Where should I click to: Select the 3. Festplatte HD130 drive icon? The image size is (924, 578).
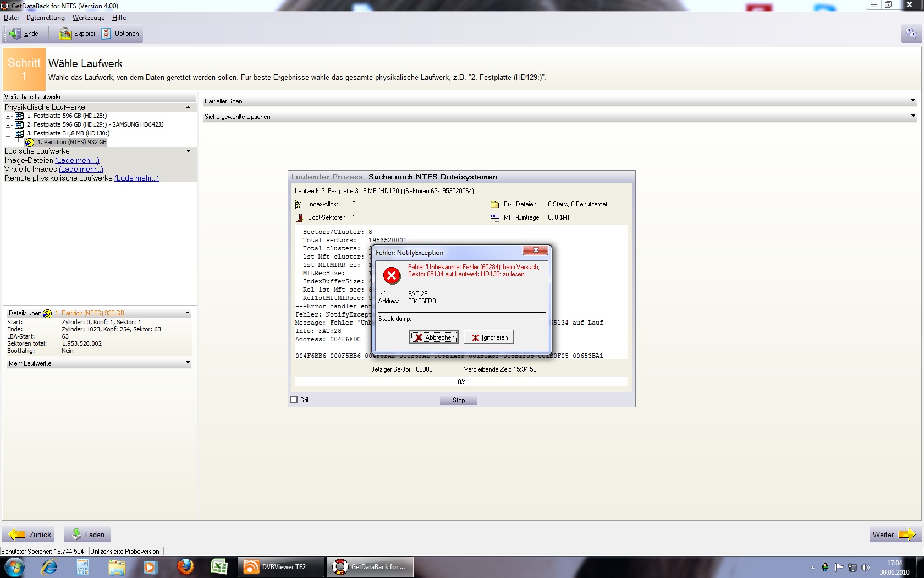(x=19, y=134)
